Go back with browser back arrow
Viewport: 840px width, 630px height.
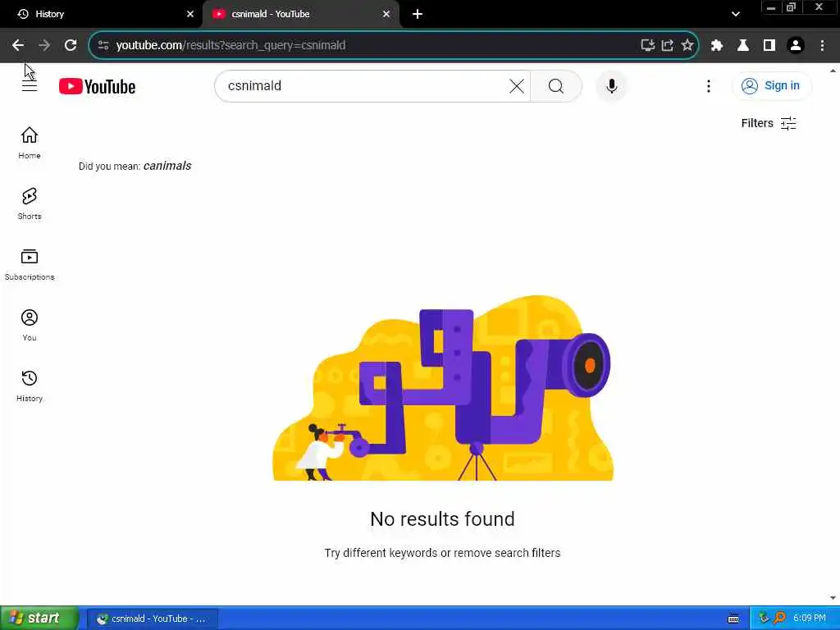pos(18,46)
